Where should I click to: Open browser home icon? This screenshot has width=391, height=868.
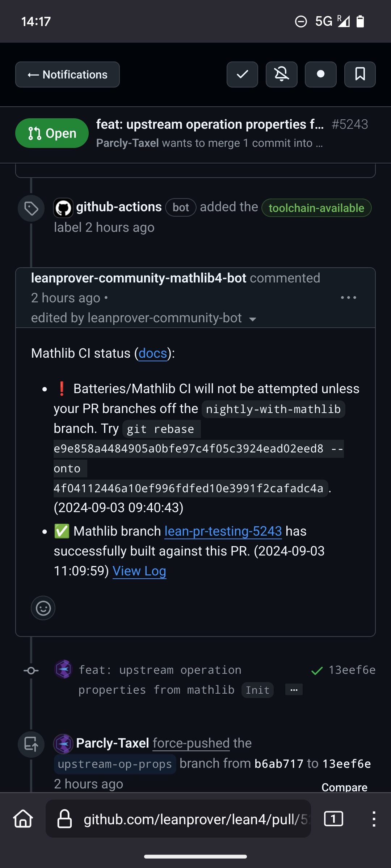[23, 819]
